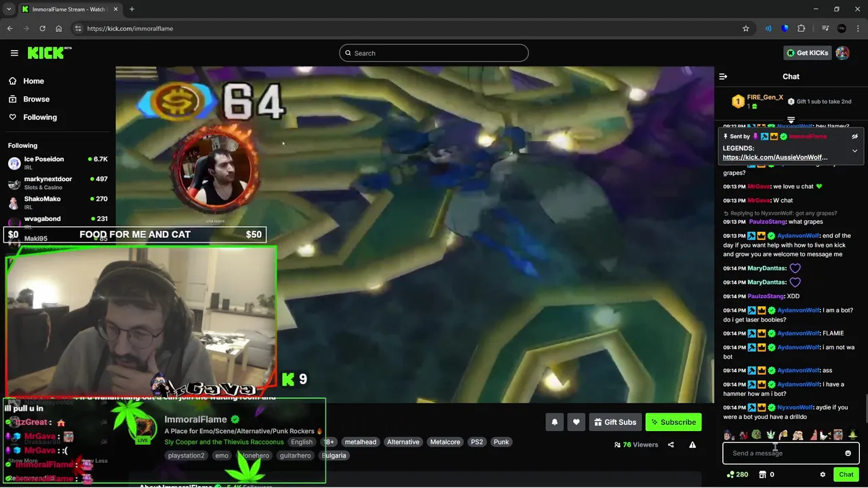Image resolution: width=868 pixels, height=488 pixels.
Task: Toggle stream notifications bell
Action: click(x=555, y=422)
